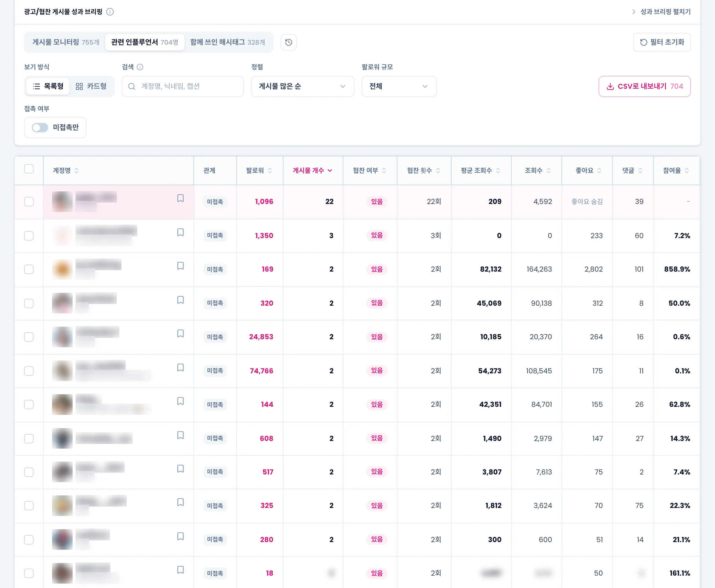Expand 성과 브리핑 펼치기
The height and width of the screenshot is (588, 715).
661,12
